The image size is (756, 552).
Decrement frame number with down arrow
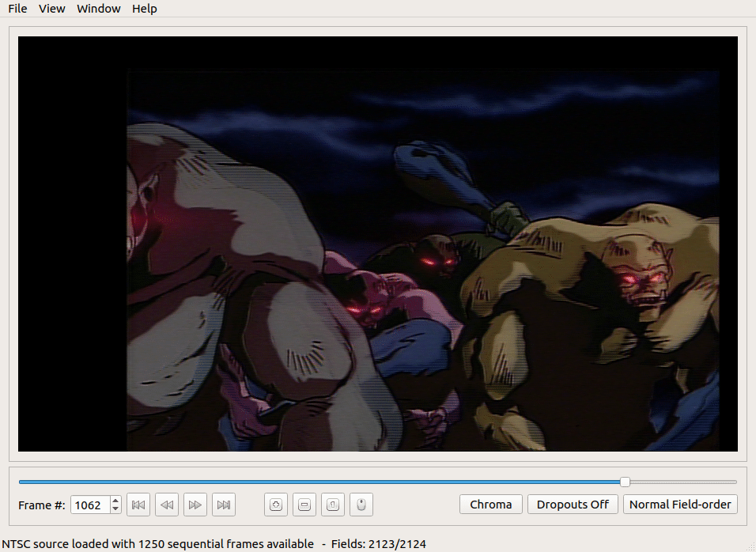click(x=115, y=509)
